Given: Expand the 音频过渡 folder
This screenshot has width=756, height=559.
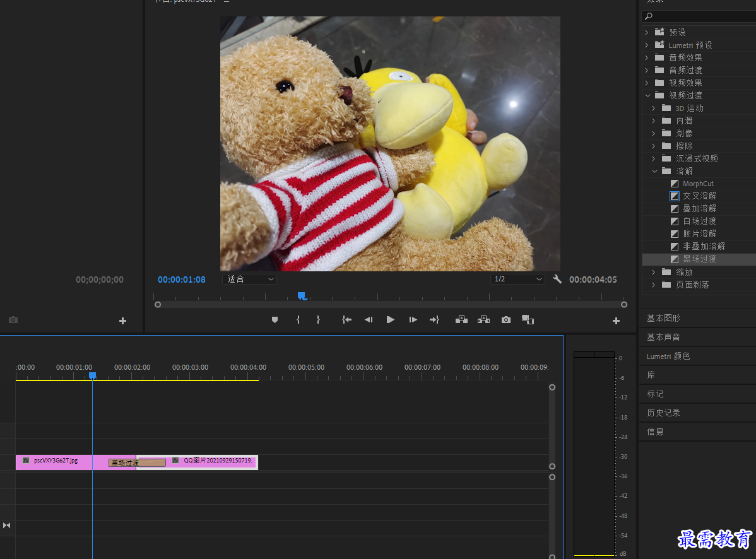Looking at the screenshot, I should point(647,71).
